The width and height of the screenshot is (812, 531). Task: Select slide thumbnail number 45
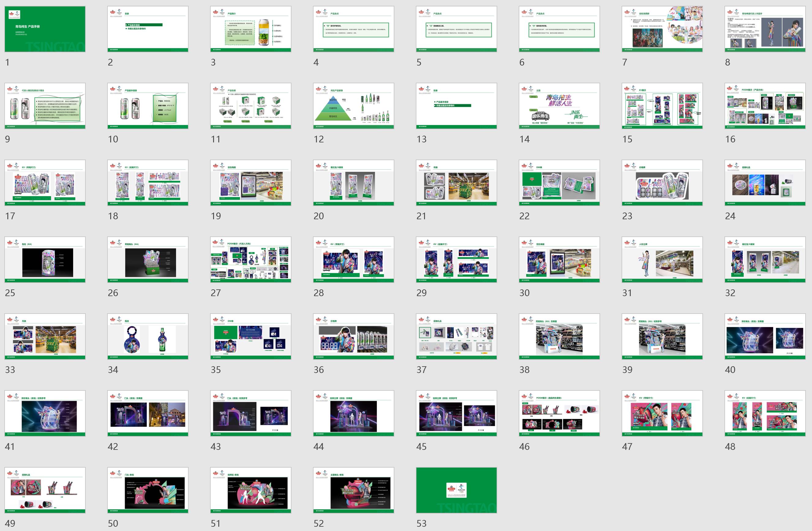click(457, 413)
